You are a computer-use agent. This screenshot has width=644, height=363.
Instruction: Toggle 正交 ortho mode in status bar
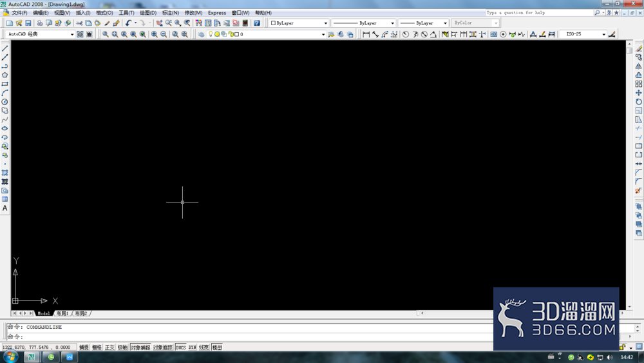coord(109,348)
